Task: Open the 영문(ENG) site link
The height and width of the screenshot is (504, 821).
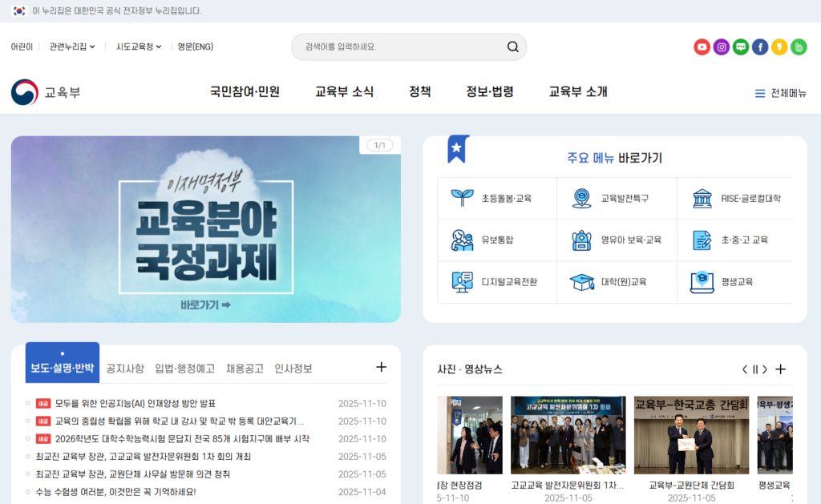Action: 196,47
